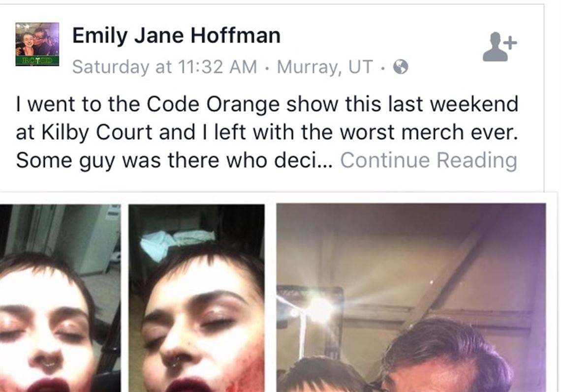Open the right photo with bright light
561x392 pixels.
(x=411, y=298)
